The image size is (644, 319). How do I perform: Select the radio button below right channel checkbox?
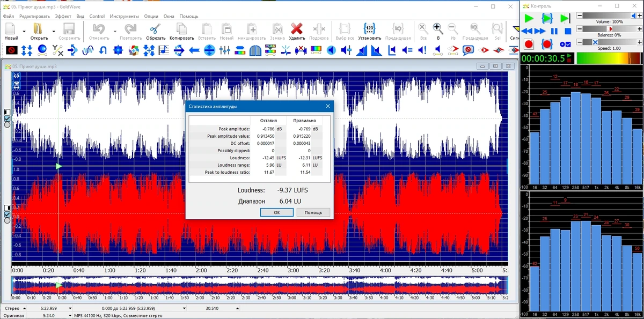(x=7, y=220)
